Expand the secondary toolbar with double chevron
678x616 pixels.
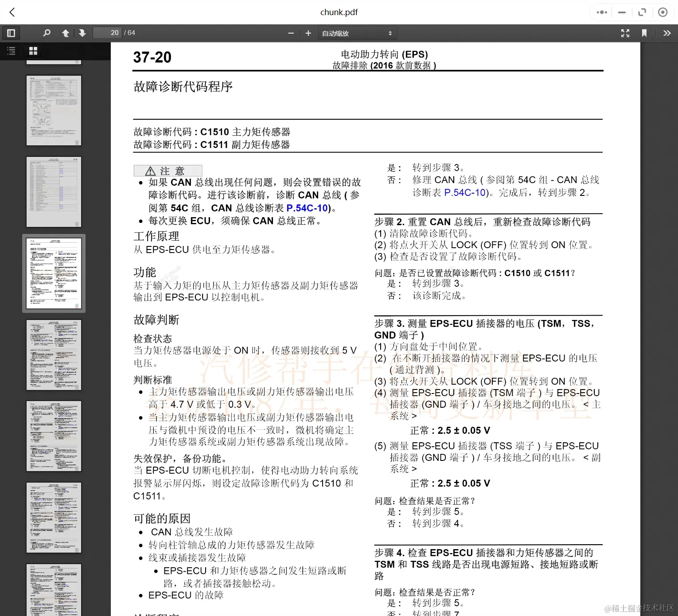pyautogui.click(x=667, y=33)
